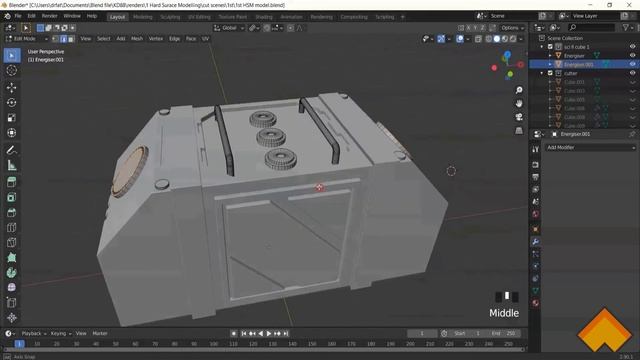Open the Modifier properties wrench tab
Viewport: 640px width, 360px height.
click(536, 242)
